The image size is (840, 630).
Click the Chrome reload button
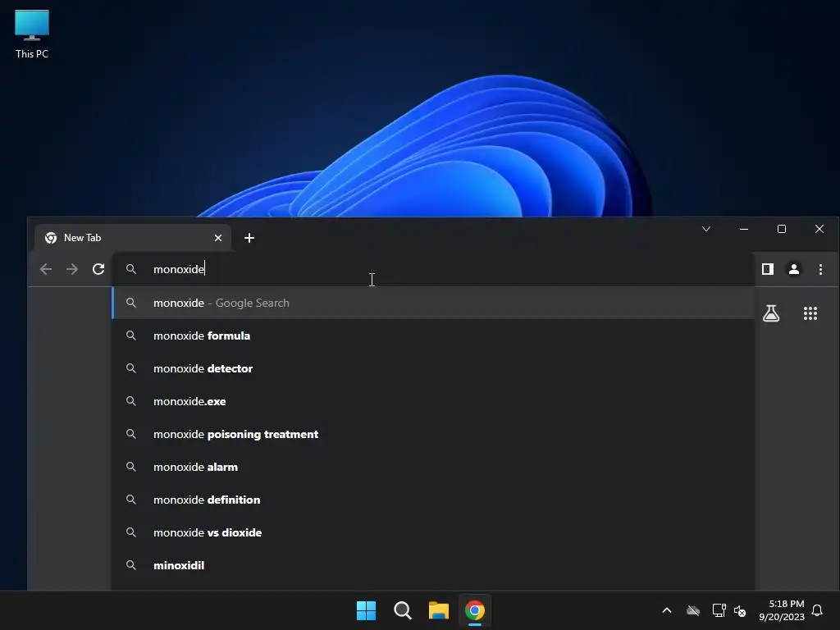pyautogui.click(x=98, y=269)
